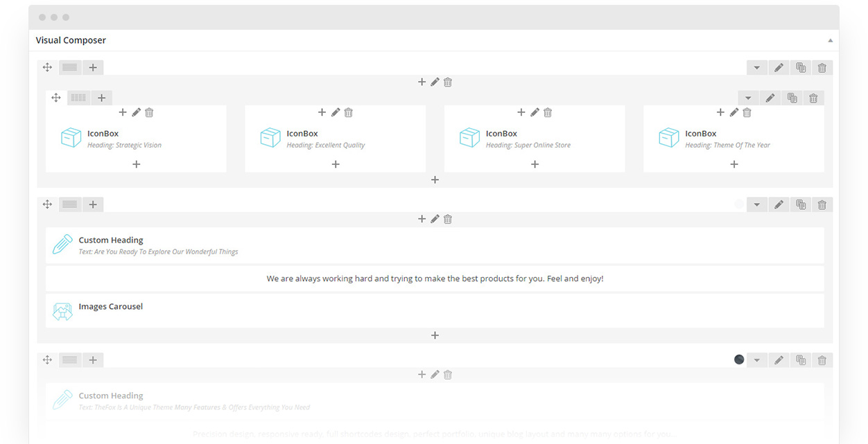Clone the inner row

[792, 98]
